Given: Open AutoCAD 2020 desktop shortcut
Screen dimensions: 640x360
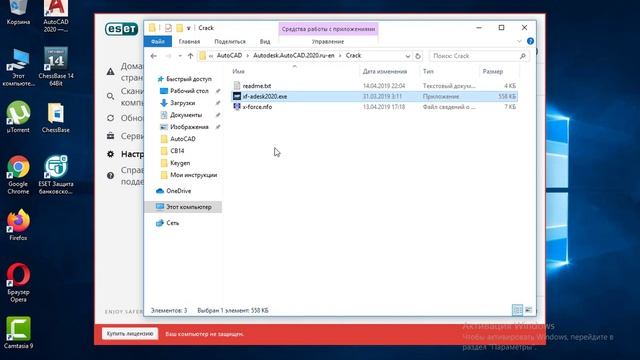Looking at the screenshot, I should 56,16.
